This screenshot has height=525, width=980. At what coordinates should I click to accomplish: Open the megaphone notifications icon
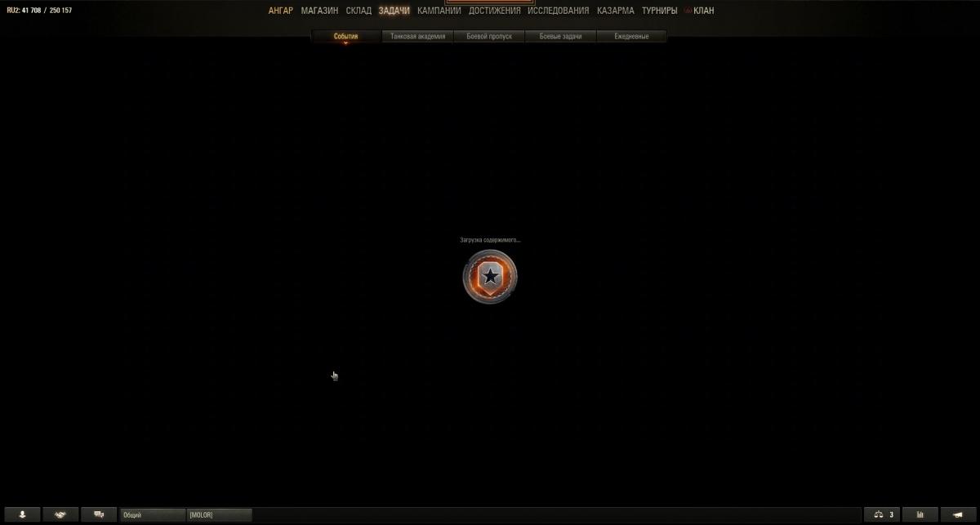(957, 514)
